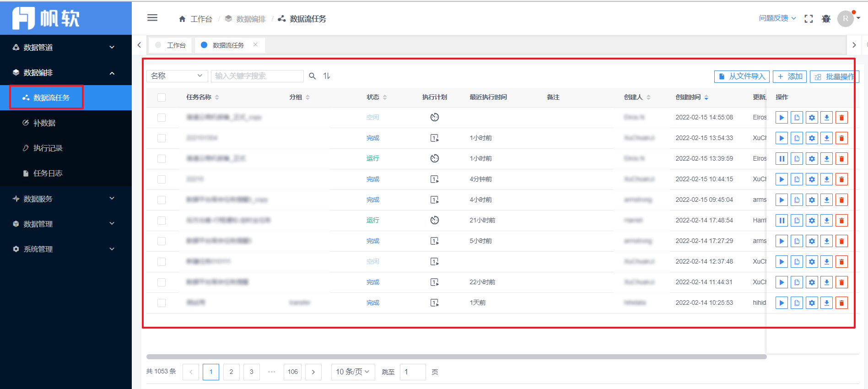
Task: Expand the 系统管理 sidebar menu
Action: tap(66, 249)
